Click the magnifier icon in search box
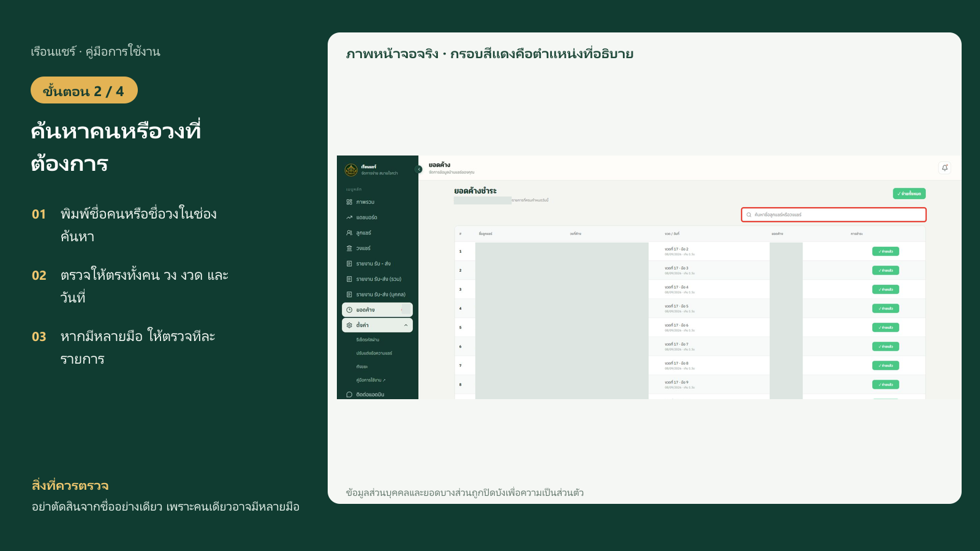Screen dimensions: 980x551 click(748, 215)
